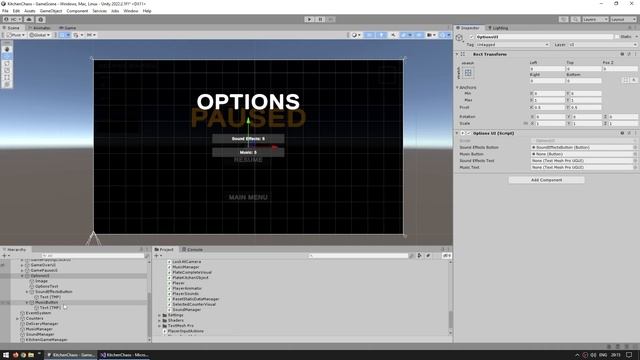Switch to the Lighting tab
640x360 pixels.
click(498, 28)
